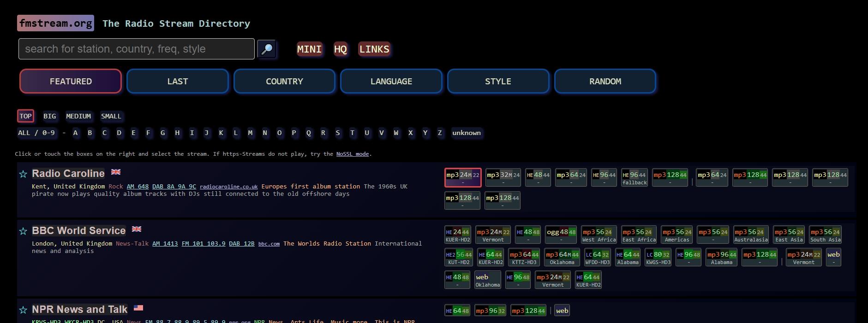Click the FM 101 103.9 link

pyautogui.click(x=204, y=244)
